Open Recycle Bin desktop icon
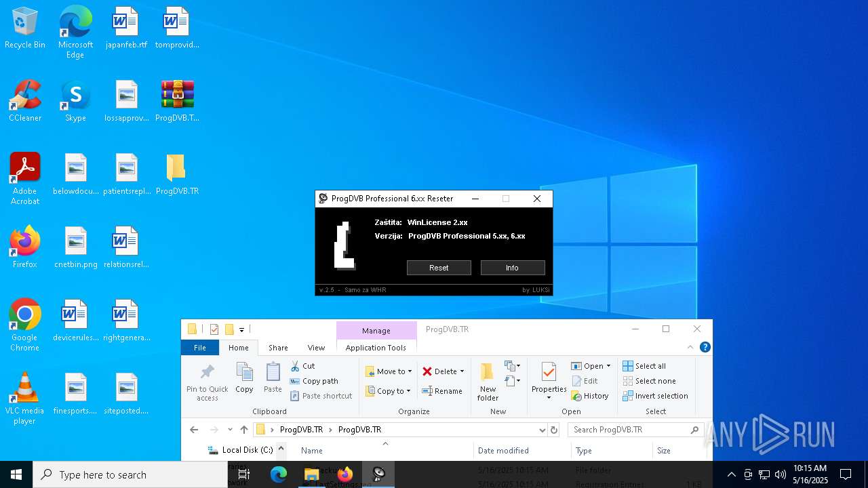The image size is (868, 488). (25, 28)
